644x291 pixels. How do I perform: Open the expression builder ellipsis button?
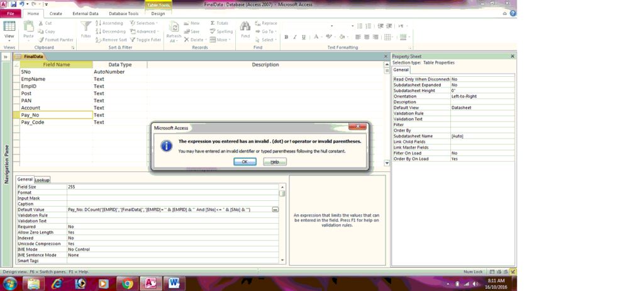pyautogui.click(x=275, y=210)
